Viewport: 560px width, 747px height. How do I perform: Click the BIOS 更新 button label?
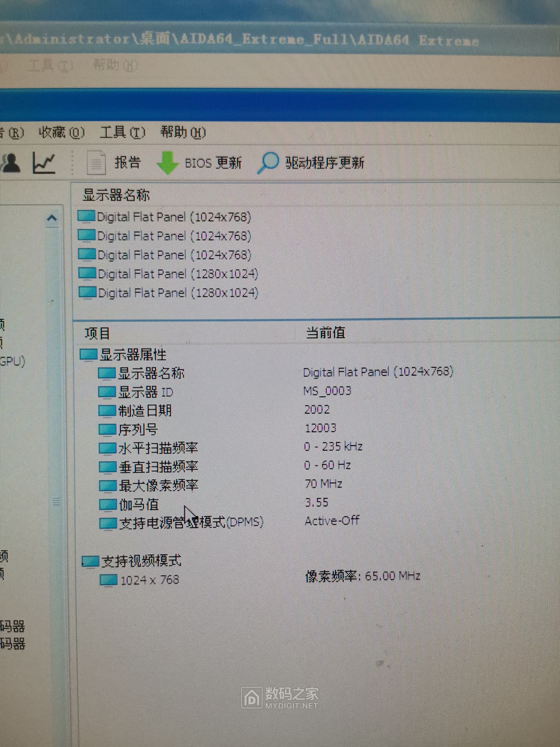213,163
